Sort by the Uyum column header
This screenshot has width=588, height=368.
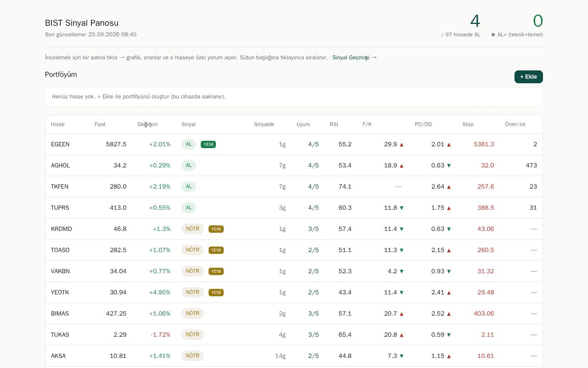pos(303,124)
